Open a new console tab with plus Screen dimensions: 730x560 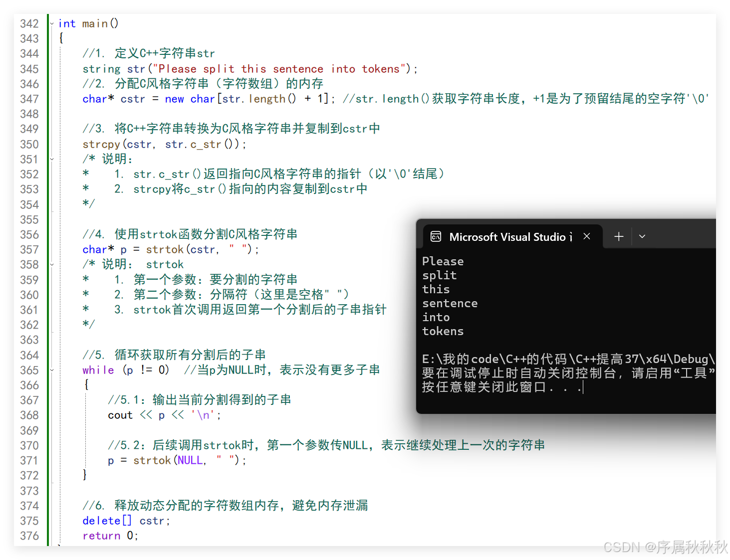[x=619, y=236]
